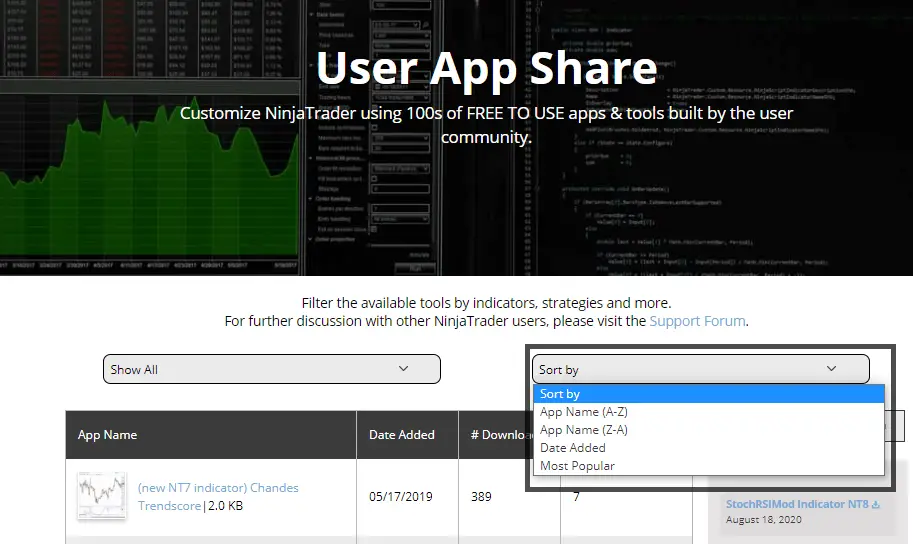Open StochRSIMod Indicator NT8 link
Image resolution: width=913 pixels, height=544 pixels.
(797, 504)
